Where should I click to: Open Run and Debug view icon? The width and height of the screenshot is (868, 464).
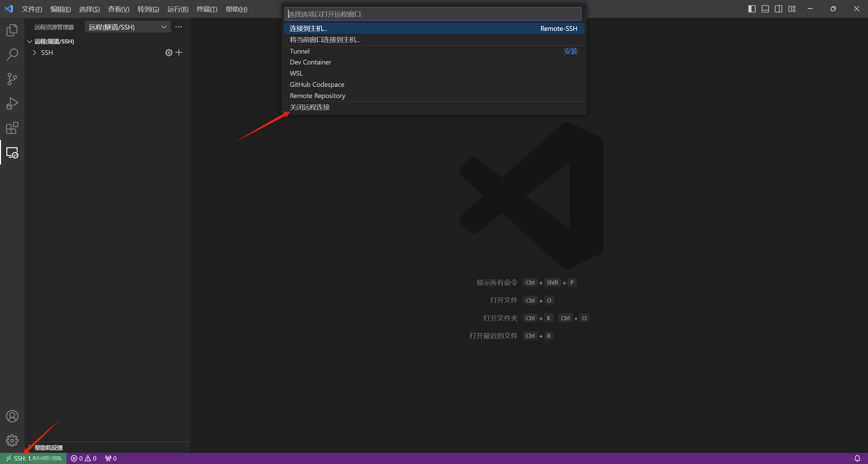pos(12,103)
